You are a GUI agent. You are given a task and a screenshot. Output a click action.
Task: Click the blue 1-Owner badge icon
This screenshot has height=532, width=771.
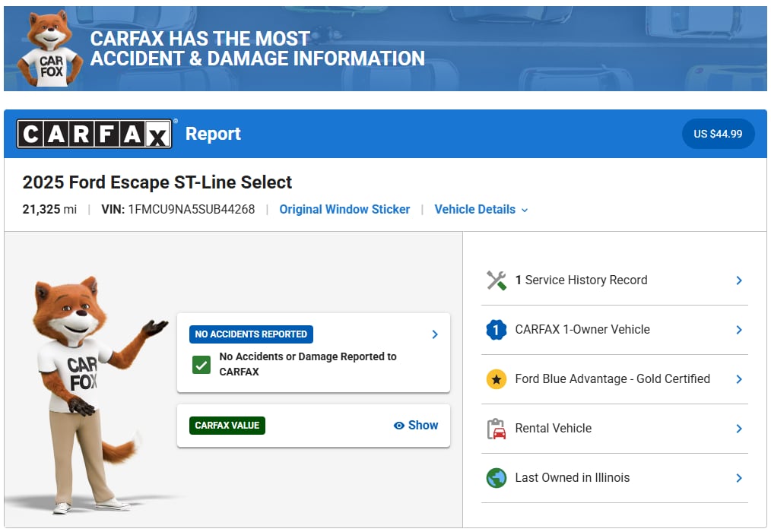[497, 329]
